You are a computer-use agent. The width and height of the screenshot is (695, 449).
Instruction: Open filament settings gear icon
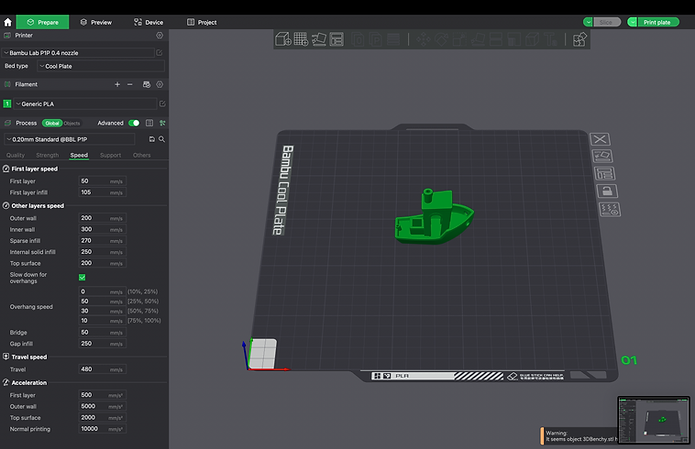(x=160, y=84)
